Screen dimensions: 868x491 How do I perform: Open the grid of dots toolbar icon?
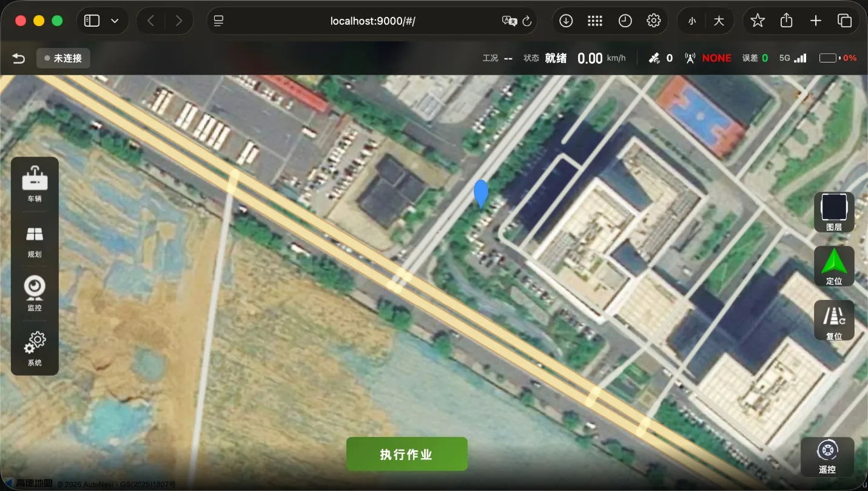(x=595, y=21)
